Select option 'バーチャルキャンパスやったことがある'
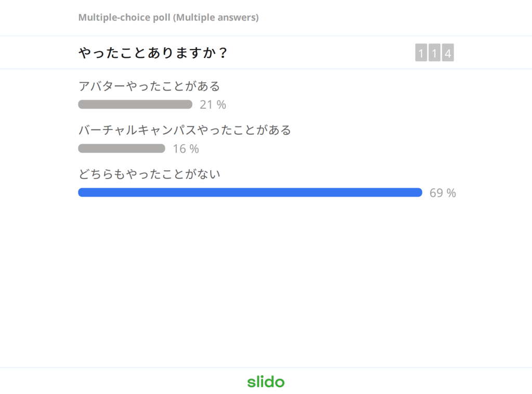The width and height of the screenshot is (532, 394). click(x=185, y=130)
